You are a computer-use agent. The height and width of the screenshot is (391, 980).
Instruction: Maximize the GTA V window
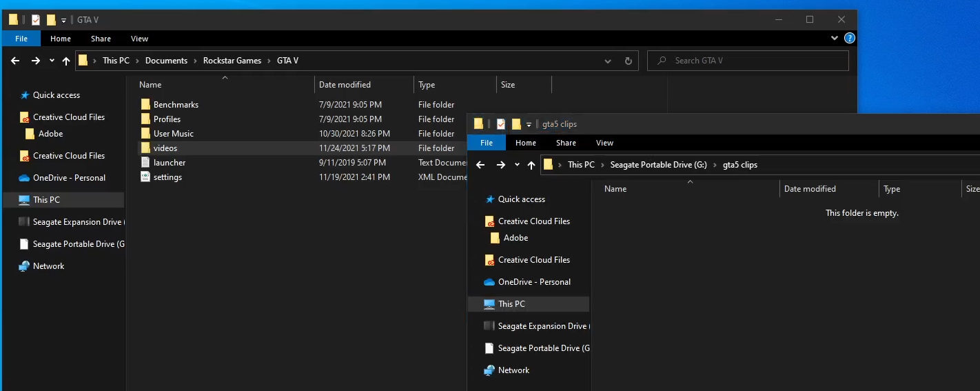coord(810,19)
